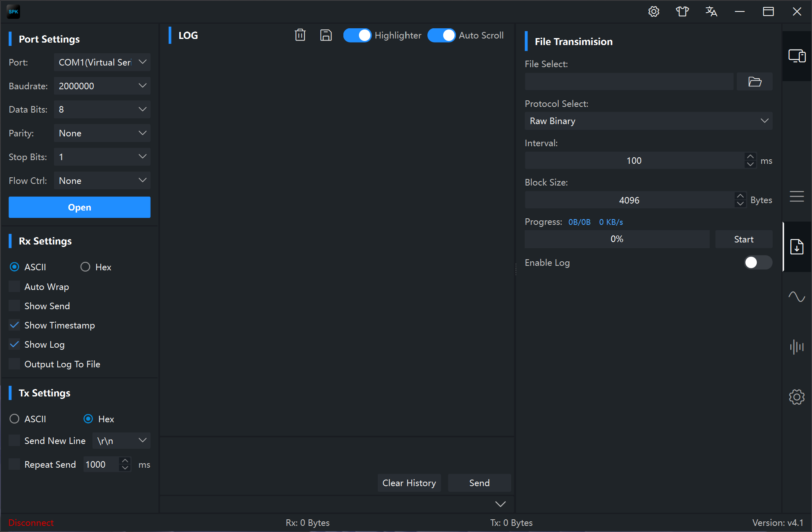Increase Block Size with up arrow
812x532 pixels.
[x=740, y=196]
